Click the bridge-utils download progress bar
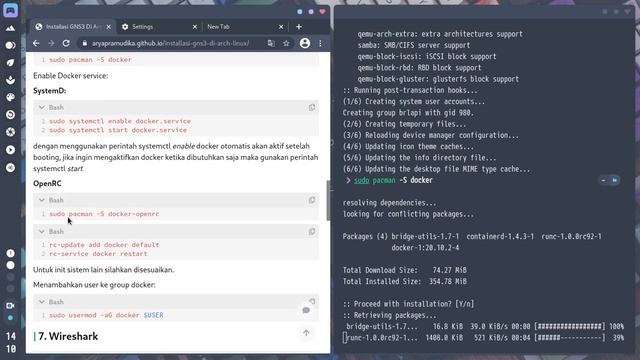Viewport: 640px width, 360px height. (569, 327)
